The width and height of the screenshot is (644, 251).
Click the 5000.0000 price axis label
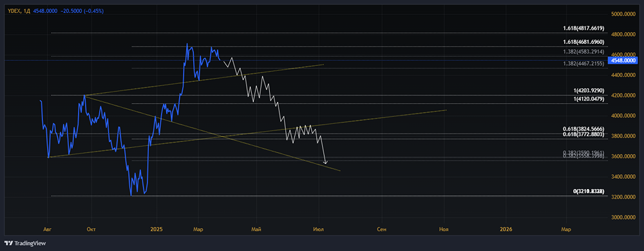point(624,14)
